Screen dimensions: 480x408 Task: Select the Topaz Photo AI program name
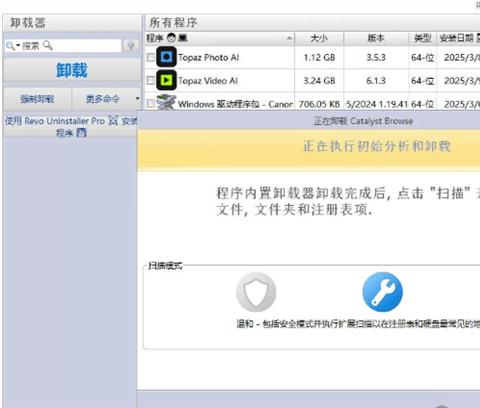click(209, 57)
